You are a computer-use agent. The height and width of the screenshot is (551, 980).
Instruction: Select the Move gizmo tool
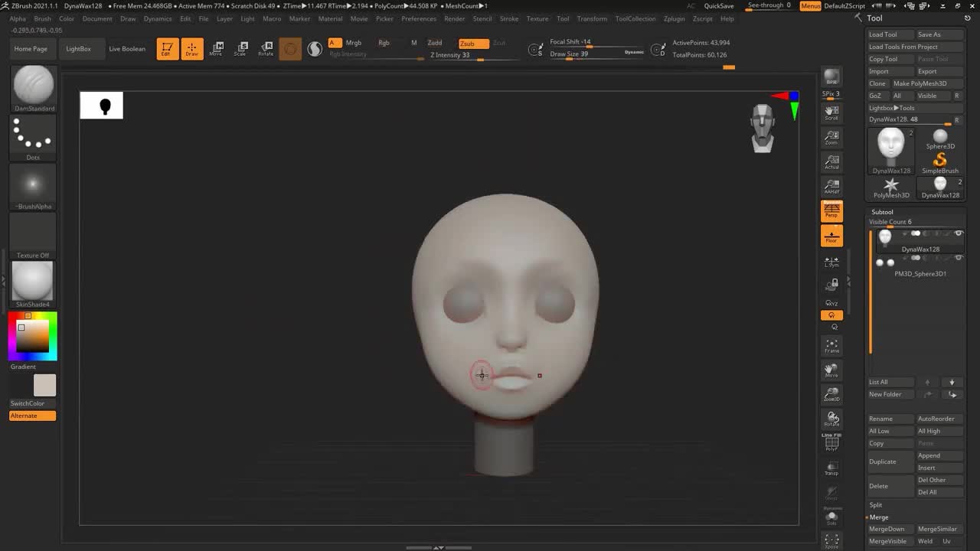coord(217,49)
